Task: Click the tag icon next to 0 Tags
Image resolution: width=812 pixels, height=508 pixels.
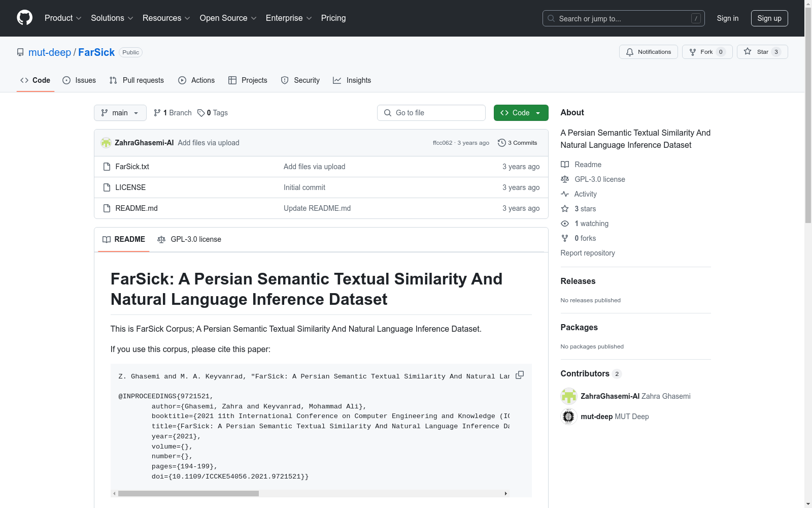Action: pos(201,113)
